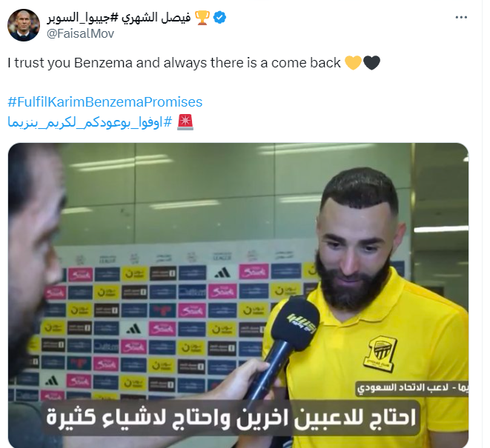The height and width of the screenshot is (448, 490).
Task: Open the three-dot more options menu
Action: point(461,18)
